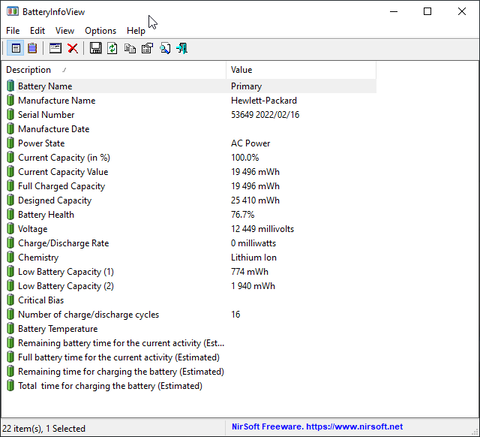Open the View menu
The width and height of the screenshot is (480, 437).
pos(65,31)
